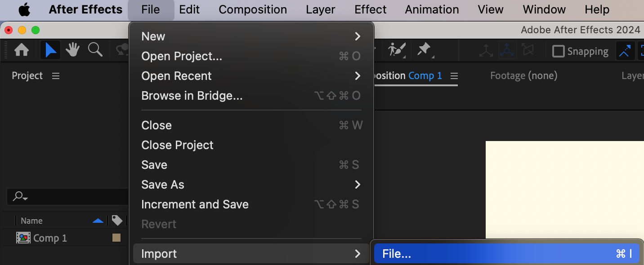Open the Project panel menu
The height and width of the screenshot is (265, 644).
[56, 76]
